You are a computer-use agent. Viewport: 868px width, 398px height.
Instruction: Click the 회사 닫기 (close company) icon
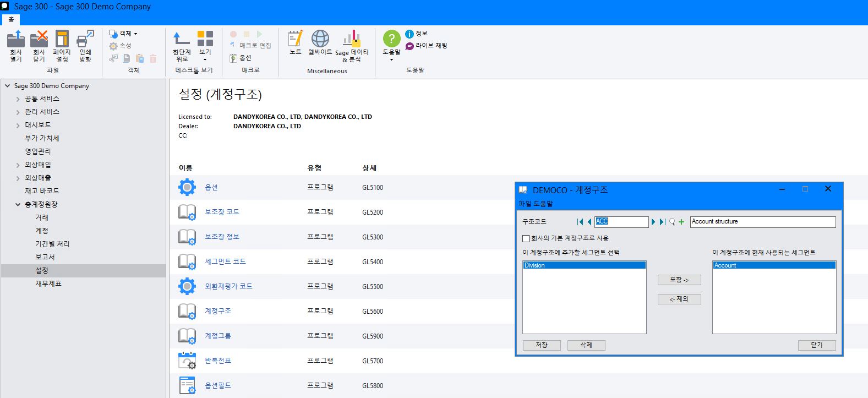pos(39,39)
